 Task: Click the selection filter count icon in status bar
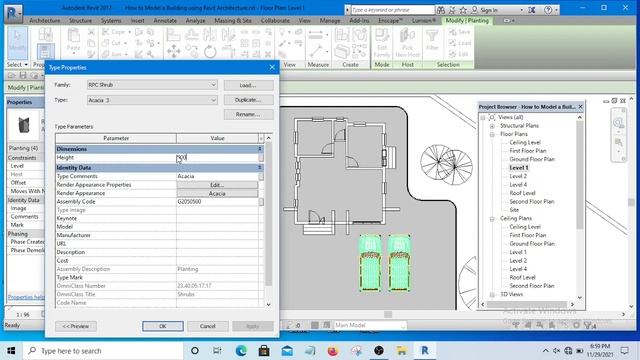(590, 325)
